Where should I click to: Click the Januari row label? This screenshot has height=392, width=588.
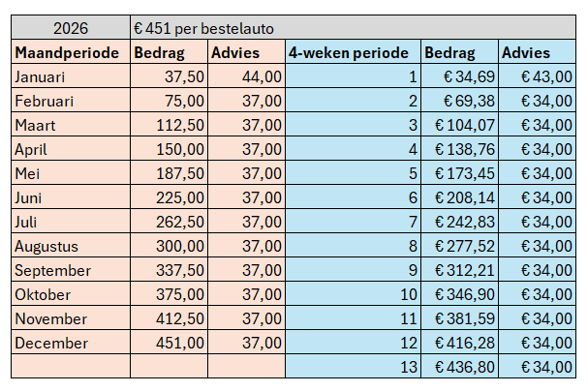[x=71, y=76]
